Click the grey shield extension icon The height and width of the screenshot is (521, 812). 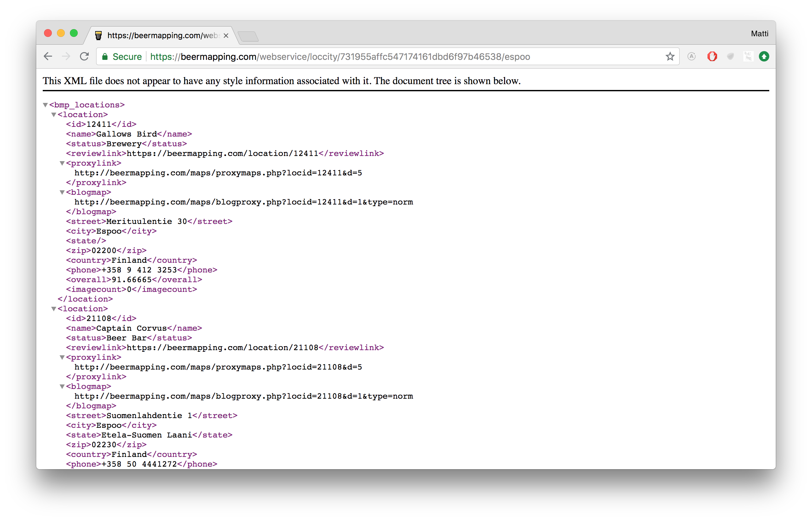tap(730, 57)
